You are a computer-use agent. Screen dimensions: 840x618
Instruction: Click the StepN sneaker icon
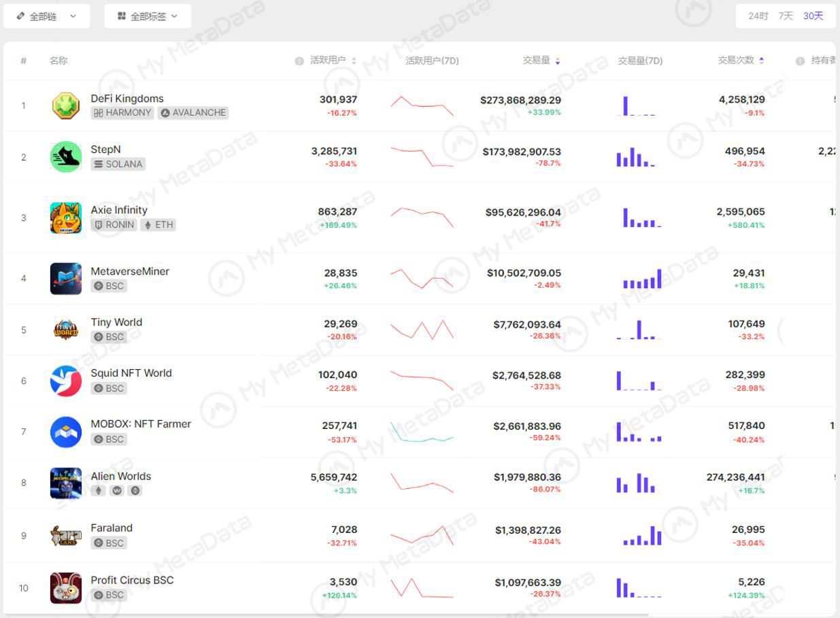66,157
